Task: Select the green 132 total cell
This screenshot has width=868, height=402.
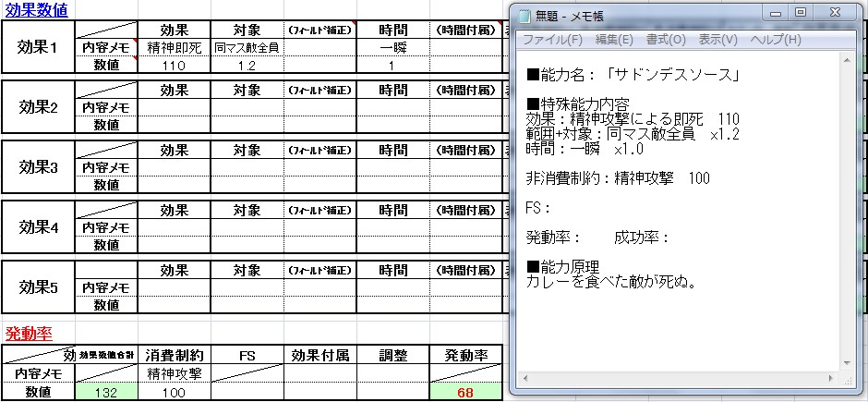Action: (x=106, y=393)
